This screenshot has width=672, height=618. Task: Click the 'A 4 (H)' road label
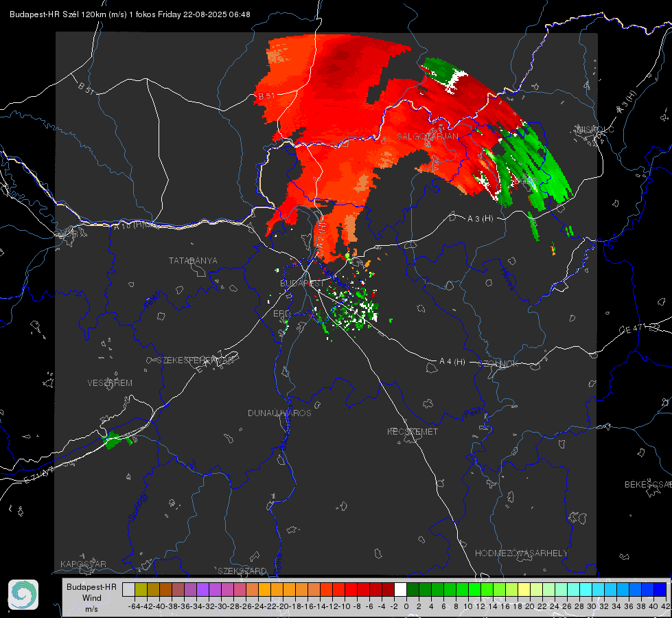[x=452, y=362]
